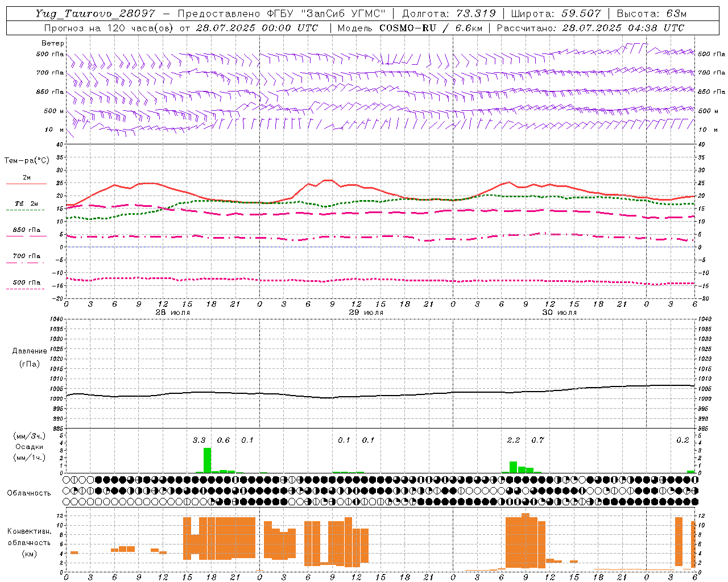
Task: Click the tallest green precipitation bar under 3.3
Action: pos(207,460)
